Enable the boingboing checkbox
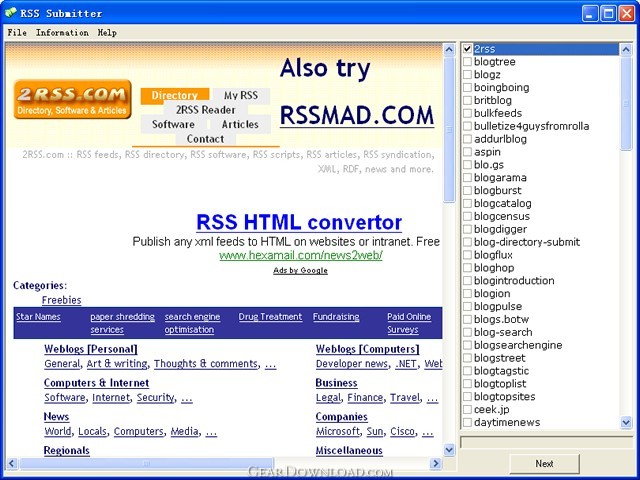 tap(467, 88)
